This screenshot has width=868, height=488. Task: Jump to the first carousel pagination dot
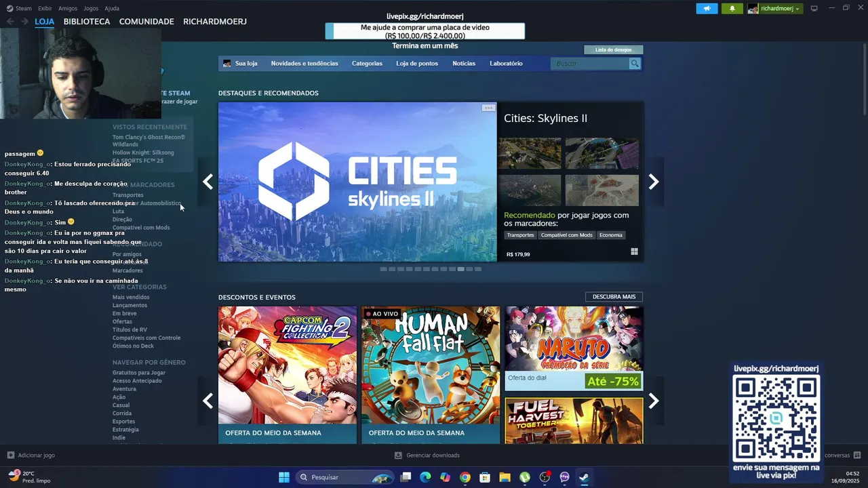pos(384,269)
